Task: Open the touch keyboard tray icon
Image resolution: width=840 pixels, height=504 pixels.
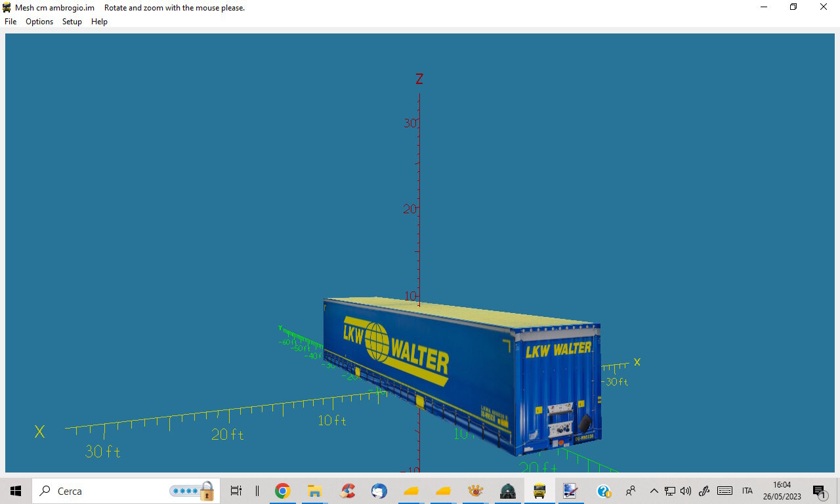Action: point(724,491)
